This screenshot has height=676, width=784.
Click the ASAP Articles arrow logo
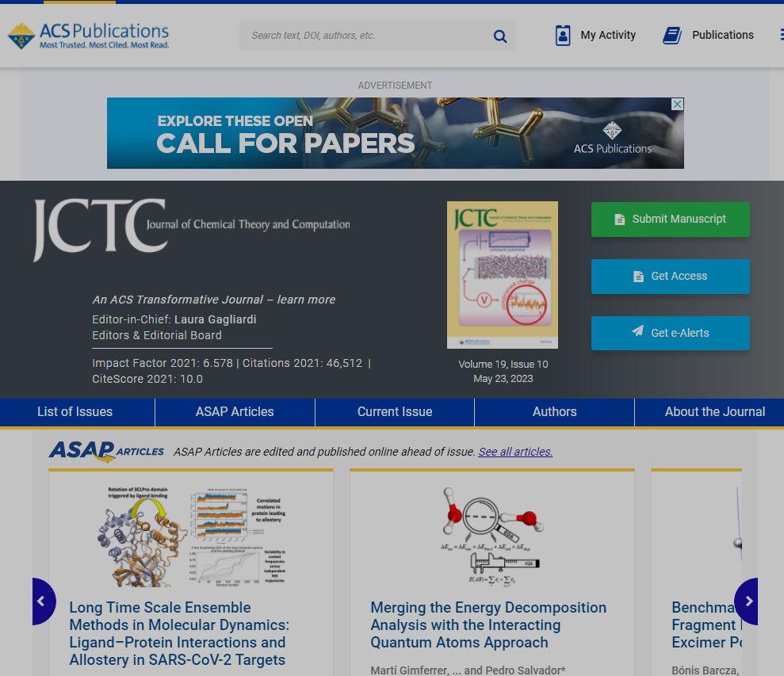[105, 452]
